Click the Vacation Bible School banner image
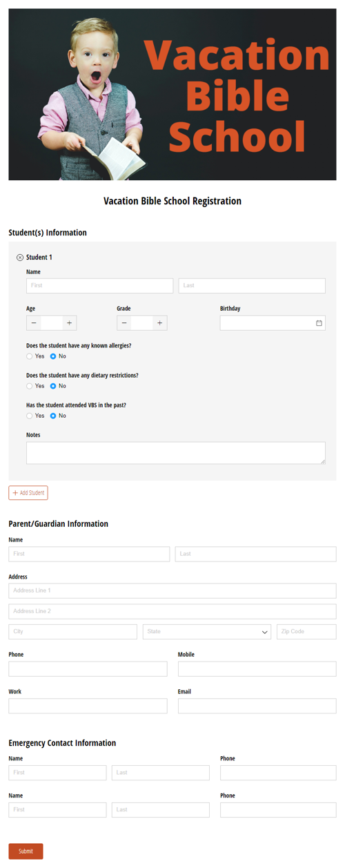 [x=172, y=95]
